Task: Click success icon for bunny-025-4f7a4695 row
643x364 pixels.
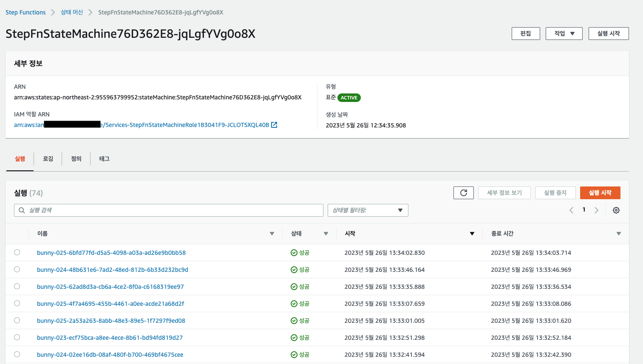Action: coord(294,304)
